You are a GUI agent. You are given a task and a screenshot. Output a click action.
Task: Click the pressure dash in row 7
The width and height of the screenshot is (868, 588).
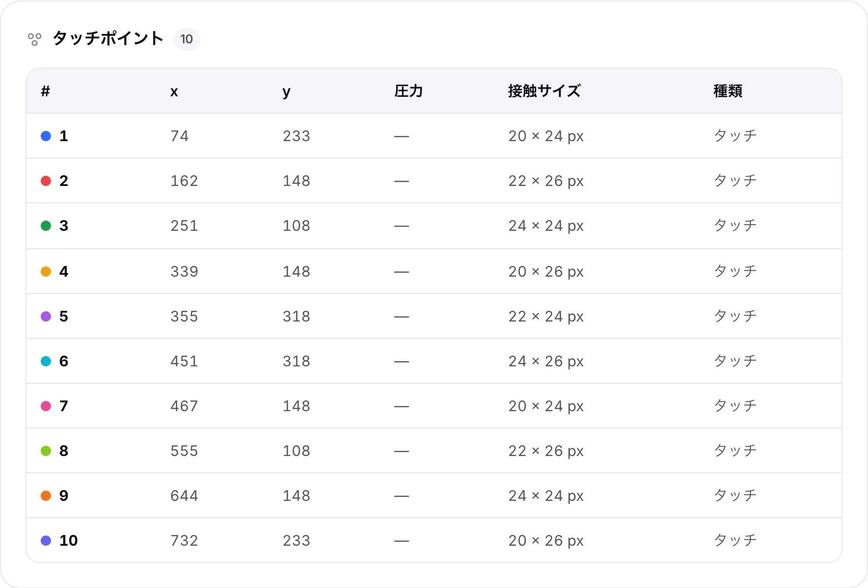(401, 407)
